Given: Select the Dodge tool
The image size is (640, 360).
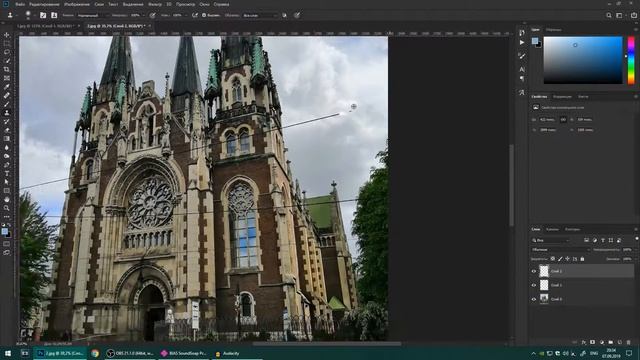Looking at the screenshot, I should click(7, 156).
